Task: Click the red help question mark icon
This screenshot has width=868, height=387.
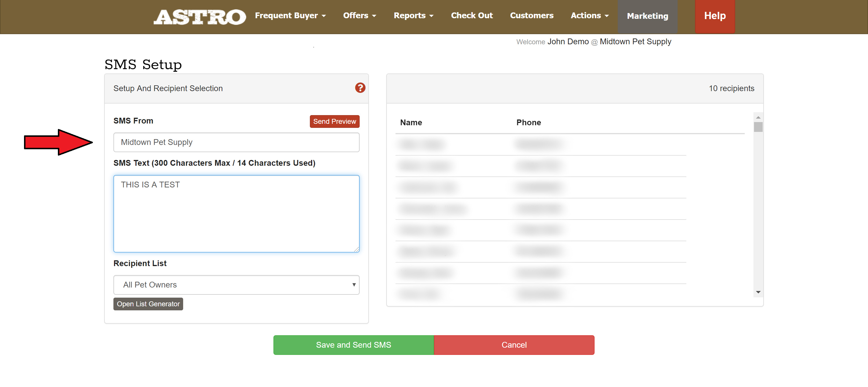Action: click(360, 88)
